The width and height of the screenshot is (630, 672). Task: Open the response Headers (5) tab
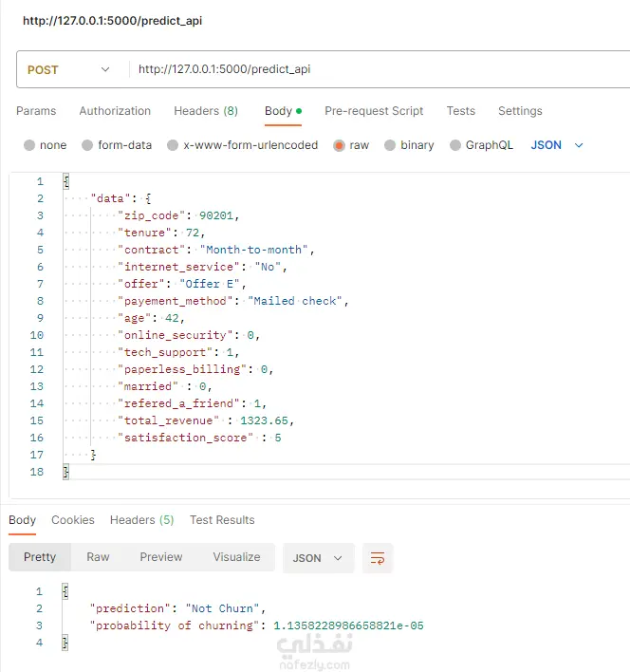(x=141, y=520)
